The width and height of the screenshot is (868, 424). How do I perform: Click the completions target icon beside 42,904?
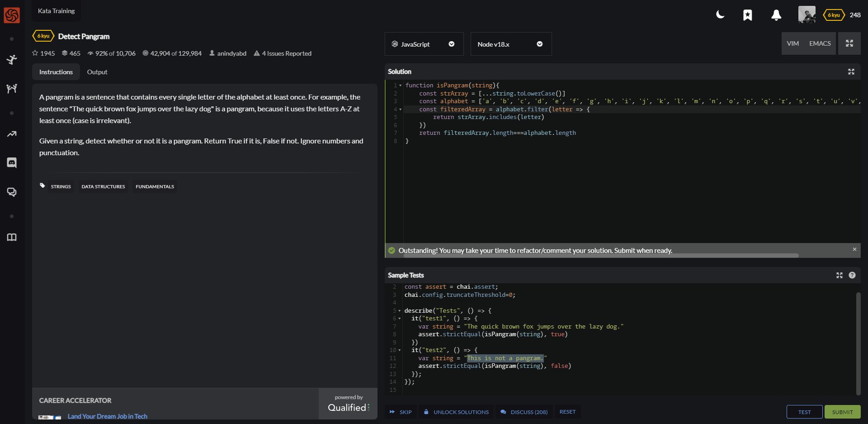coord(146,53)
